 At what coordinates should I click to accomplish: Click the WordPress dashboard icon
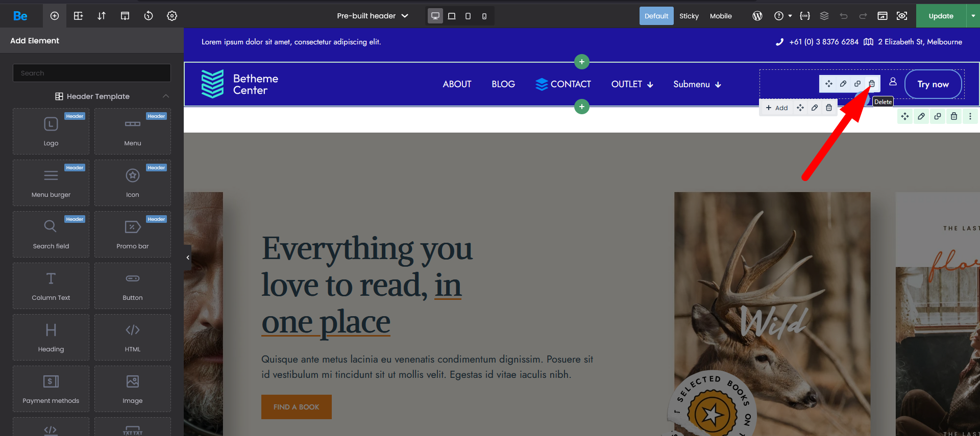tap(757, 16)
